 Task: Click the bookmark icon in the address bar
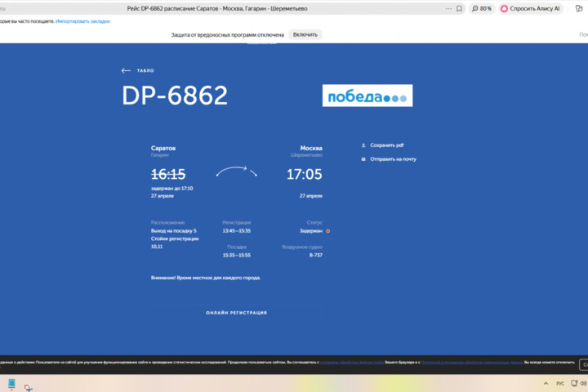click(459, 8)
